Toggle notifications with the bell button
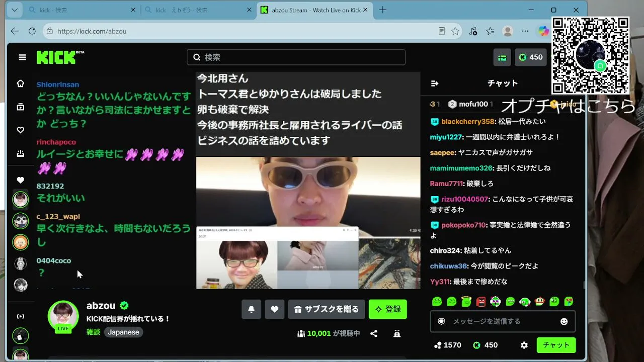 pos(251,309)
